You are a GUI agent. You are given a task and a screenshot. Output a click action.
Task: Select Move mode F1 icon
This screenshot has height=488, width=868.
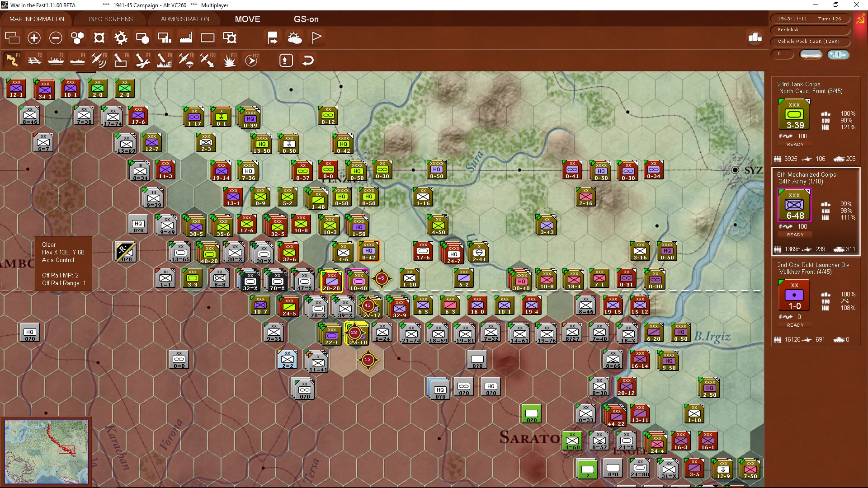12,60
